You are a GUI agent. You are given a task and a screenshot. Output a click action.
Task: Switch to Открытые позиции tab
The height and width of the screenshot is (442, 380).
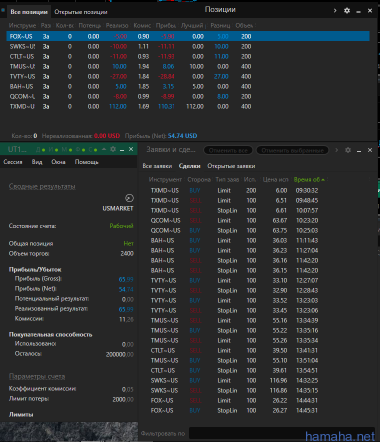point(81,12)
